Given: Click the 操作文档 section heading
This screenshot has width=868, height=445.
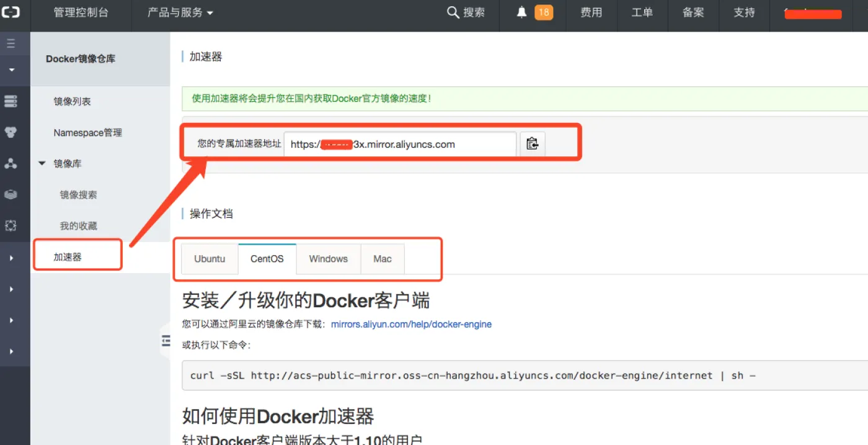Looking at the screenshot, I should 211,214.
